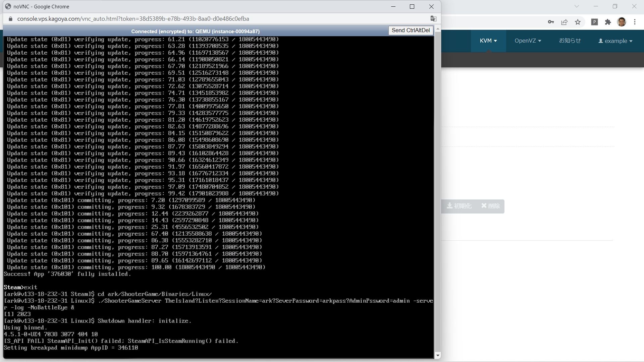Expand the example user account dropdown
Screen dimensions: 644x362
click(x=615, y=41)
